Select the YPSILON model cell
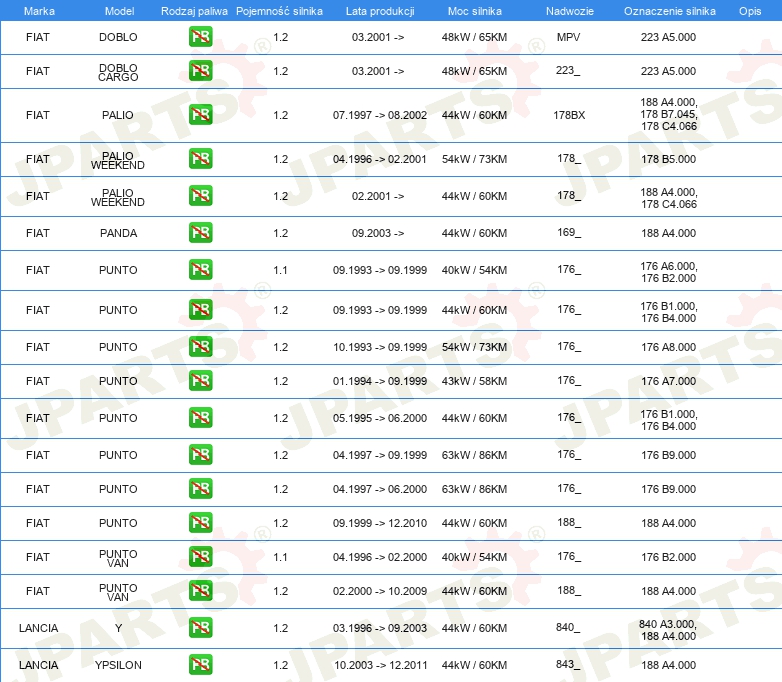 click(x=118, y=665)
